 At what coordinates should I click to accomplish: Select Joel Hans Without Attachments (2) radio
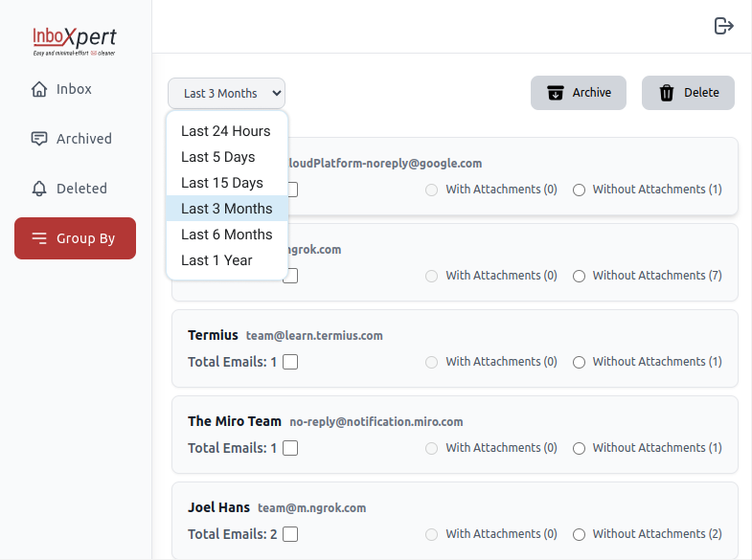click(x=579, y=534)
